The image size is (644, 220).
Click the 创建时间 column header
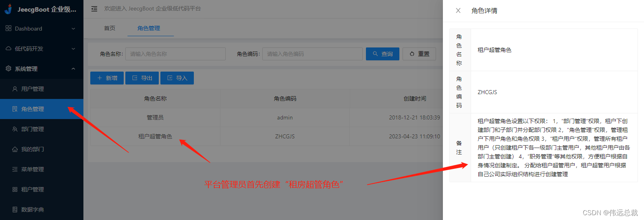(x=415, y=99)
